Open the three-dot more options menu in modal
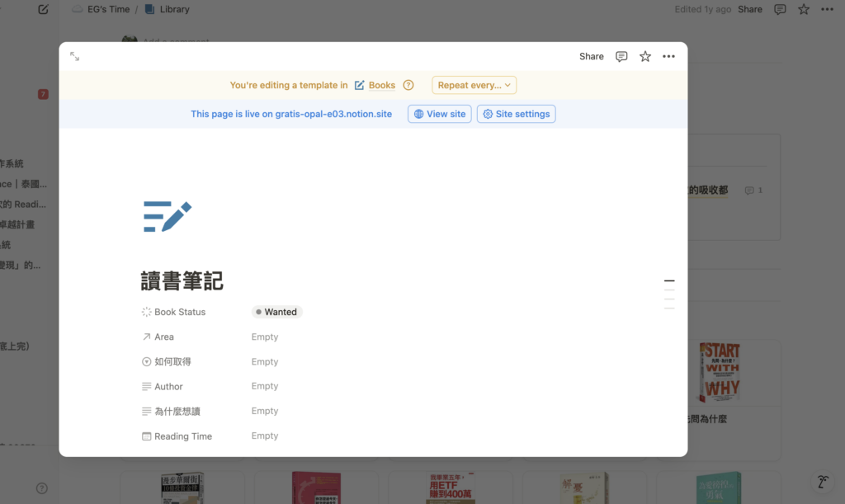This screenshot has width=845, height=504. point(668,56)
